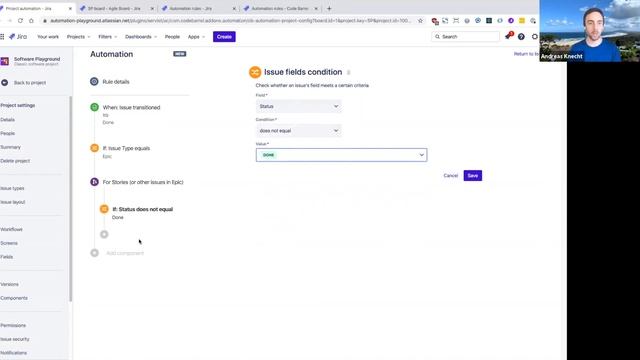Open the help question mark icon
This screenshot has height=360, width=640.
[x=521, y=37]
